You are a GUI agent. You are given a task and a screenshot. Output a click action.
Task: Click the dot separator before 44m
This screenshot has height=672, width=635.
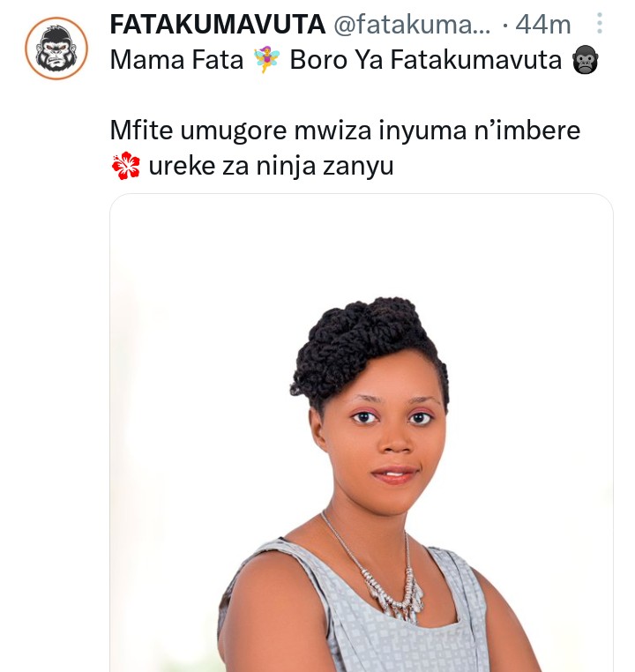(x=505, y=26)
